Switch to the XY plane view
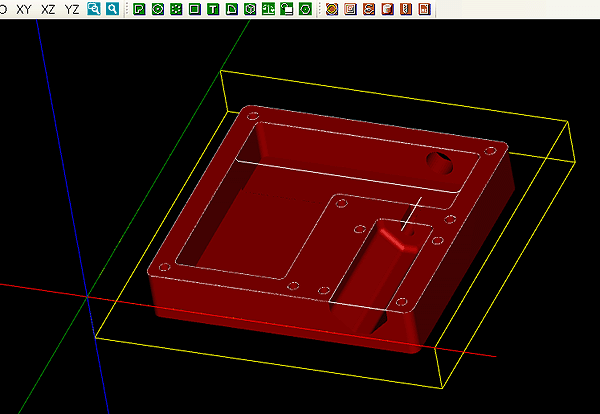Image resolution: width=600 pixels, height=414 pixels. 24,9
